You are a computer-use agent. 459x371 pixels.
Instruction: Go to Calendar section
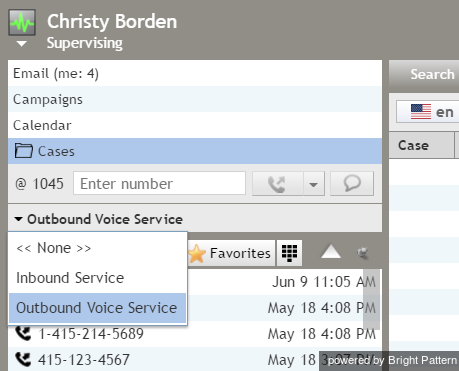pos(195,125)
